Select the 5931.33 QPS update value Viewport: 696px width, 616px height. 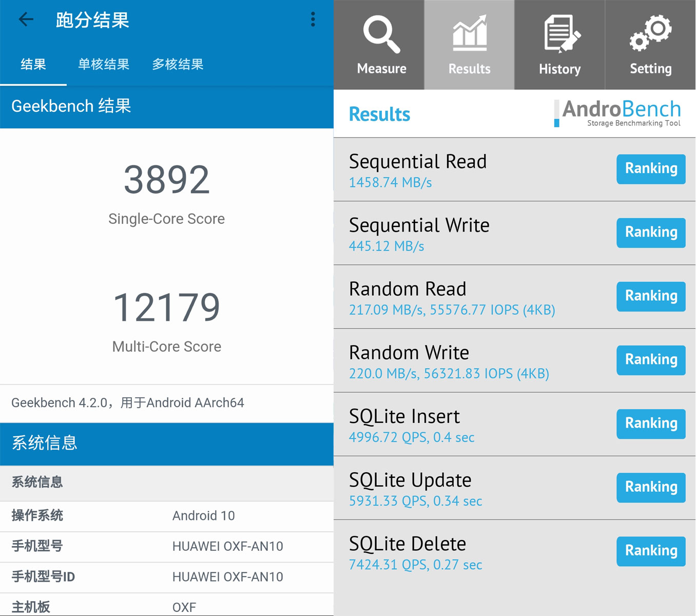tap(388, 501)
